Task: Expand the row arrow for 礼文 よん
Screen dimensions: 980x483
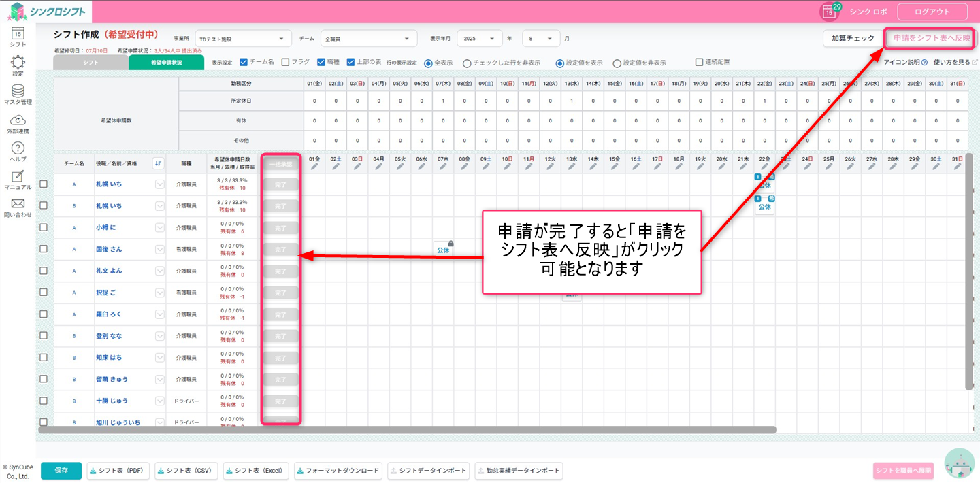Action: point(160,271)
